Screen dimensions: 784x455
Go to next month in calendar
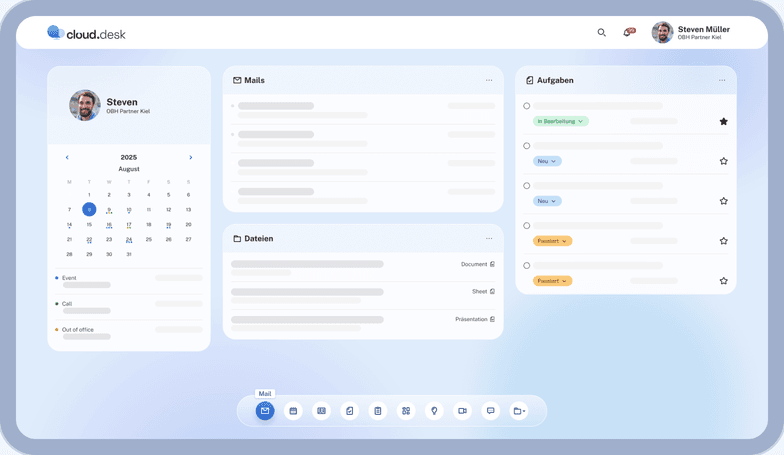[x=190, y=158]
